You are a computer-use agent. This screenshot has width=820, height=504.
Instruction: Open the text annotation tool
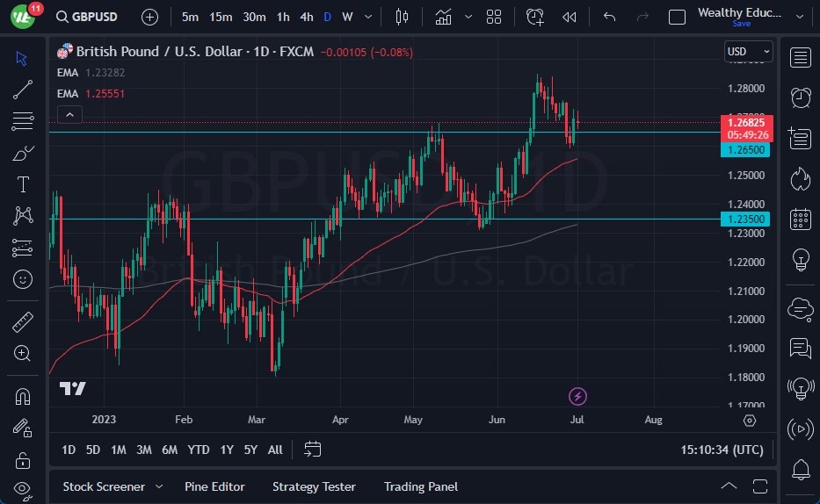pos(23,184)
